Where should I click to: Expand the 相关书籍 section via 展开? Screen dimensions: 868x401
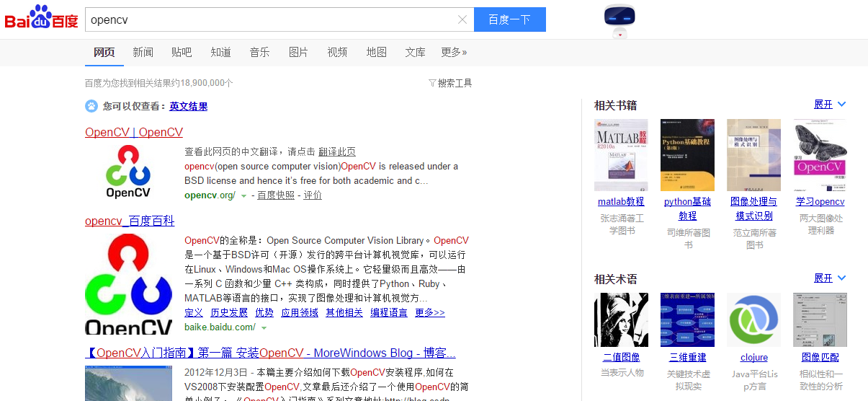pos(823,105)
